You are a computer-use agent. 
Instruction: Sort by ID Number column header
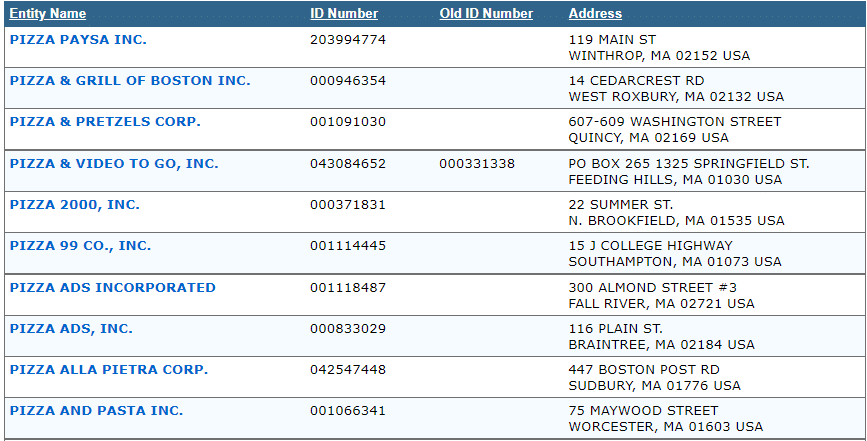344,14
